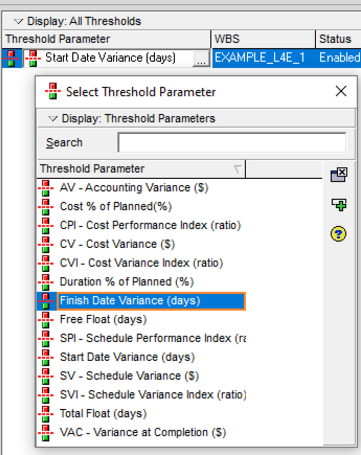Click the threshold icon in the Start Date Variance cell
361x455 pixels.
[x=33, y=58]
